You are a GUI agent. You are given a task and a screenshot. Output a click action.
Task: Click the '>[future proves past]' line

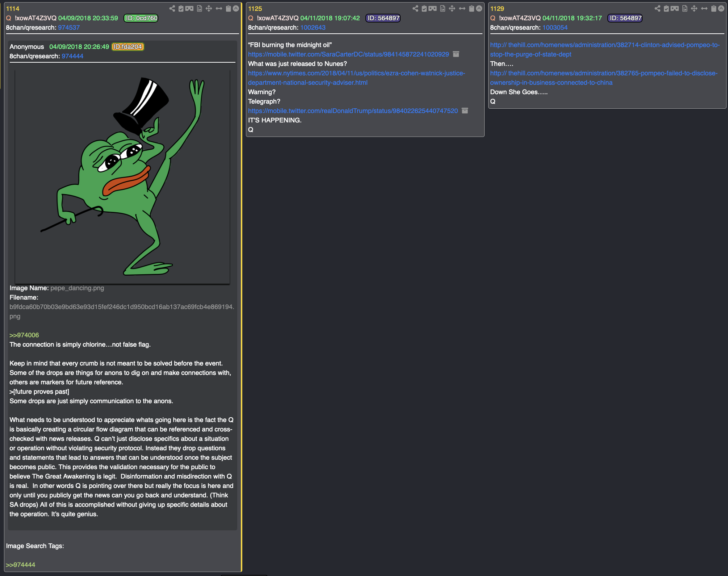pos(39,392)
